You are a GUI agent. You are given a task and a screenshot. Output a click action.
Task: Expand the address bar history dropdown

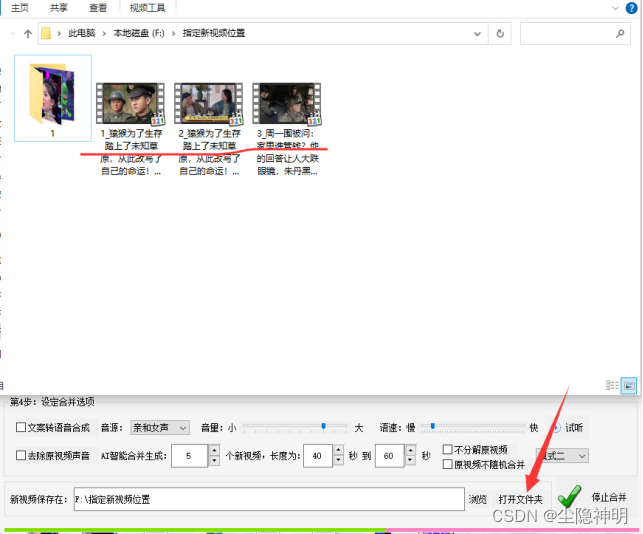click(477, 34)
